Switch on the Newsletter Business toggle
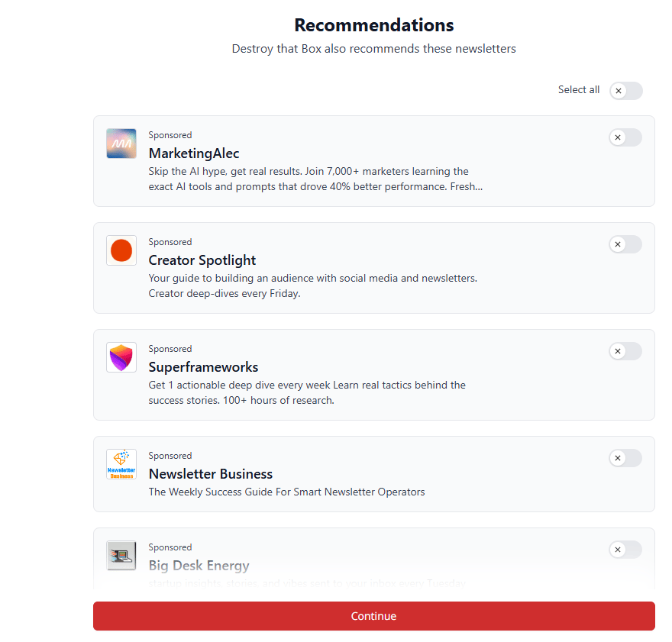672x642 pixels. tap(625, 458)
